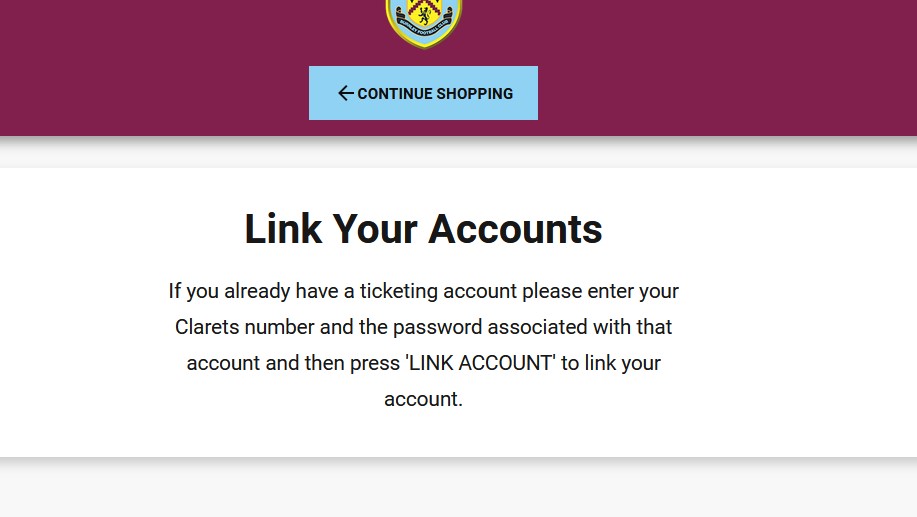Viewport: 917px width, 517px height.
Task: Click "to link your" in the third line
Action: coord(610,363)
